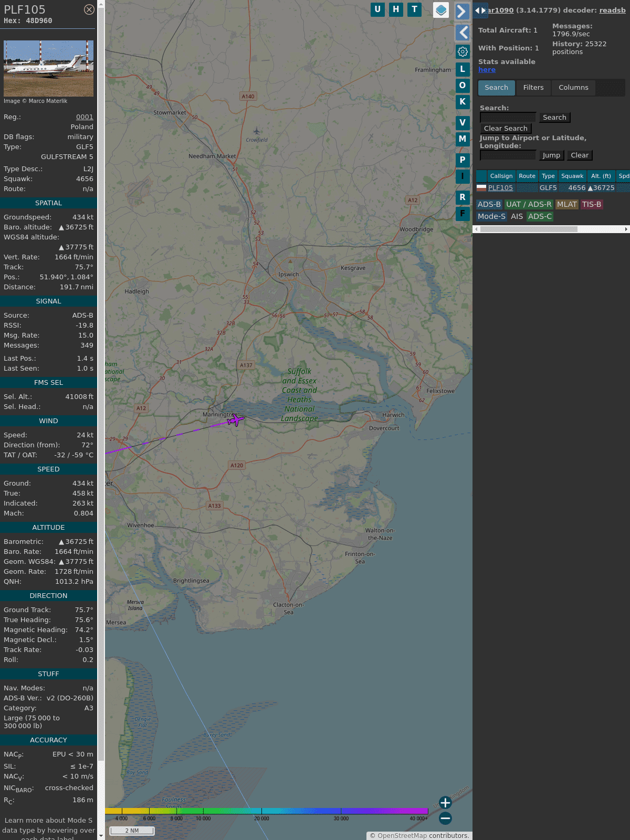The image size is (630, 840).
Task: Click the SIGNAL section header
Action: click(48, 301)
